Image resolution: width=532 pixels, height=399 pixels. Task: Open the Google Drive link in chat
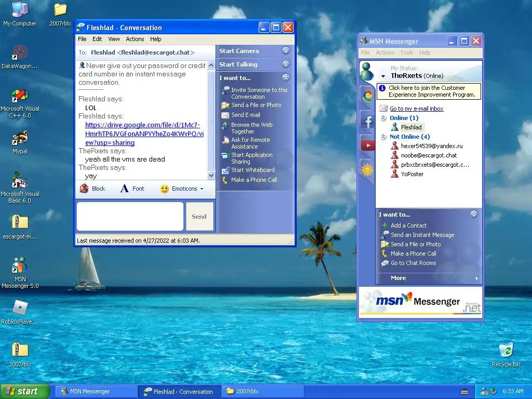[x=144, y=134]
